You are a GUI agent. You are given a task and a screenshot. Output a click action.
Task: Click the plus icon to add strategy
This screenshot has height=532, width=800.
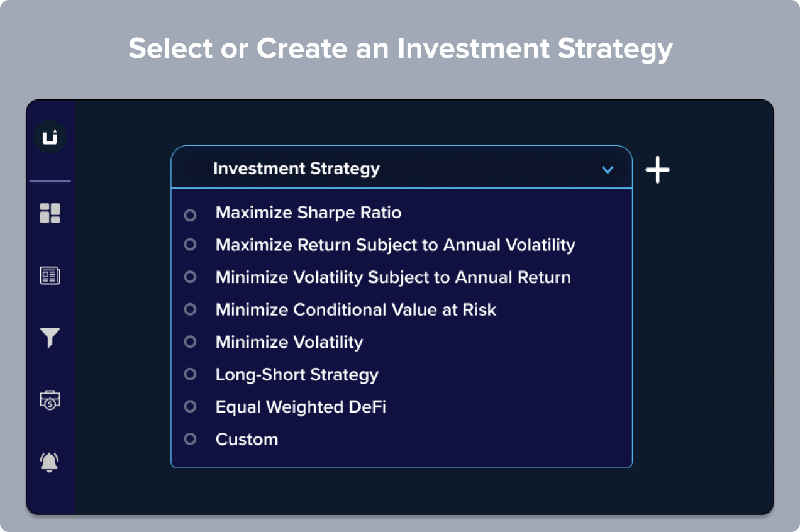click(x=658, y=170)
